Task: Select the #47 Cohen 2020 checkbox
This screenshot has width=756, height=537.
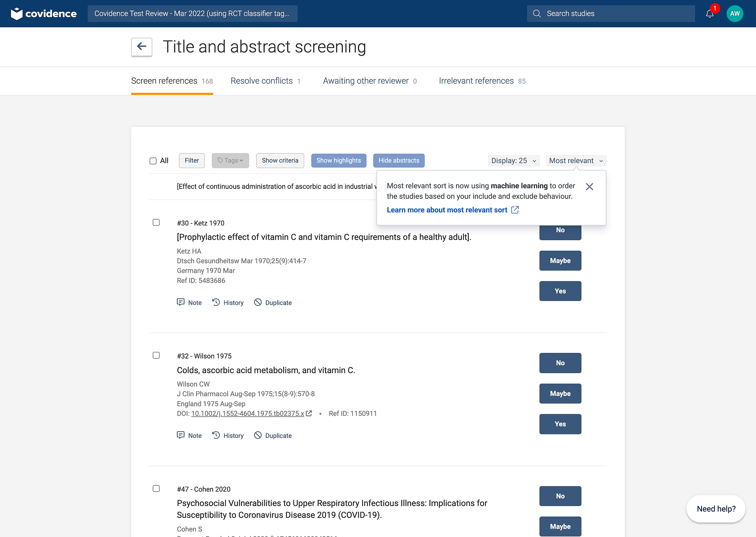Action: pos(156,488)
